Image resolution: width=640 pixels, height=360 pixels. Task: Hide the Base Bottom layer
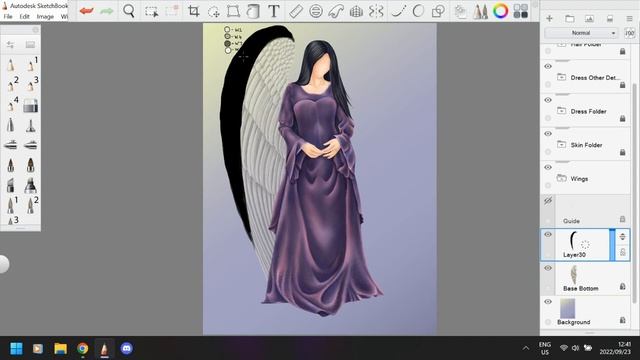pos(548,268)
